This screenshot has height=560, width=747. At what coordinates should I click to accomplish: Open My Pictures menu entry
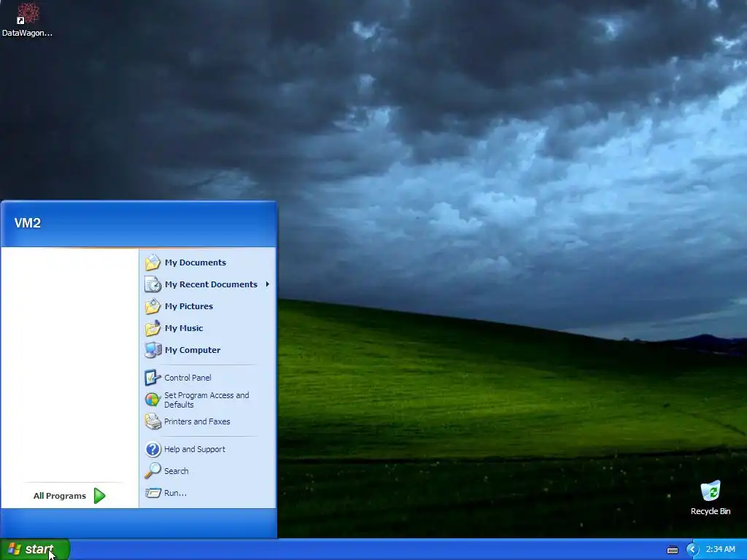click(208, 306)
